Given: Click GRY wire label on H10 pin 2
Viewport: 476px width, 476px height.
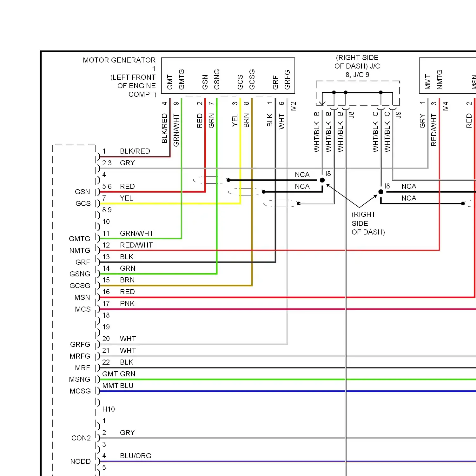Looking at the screenshot, I should [127, 433].
